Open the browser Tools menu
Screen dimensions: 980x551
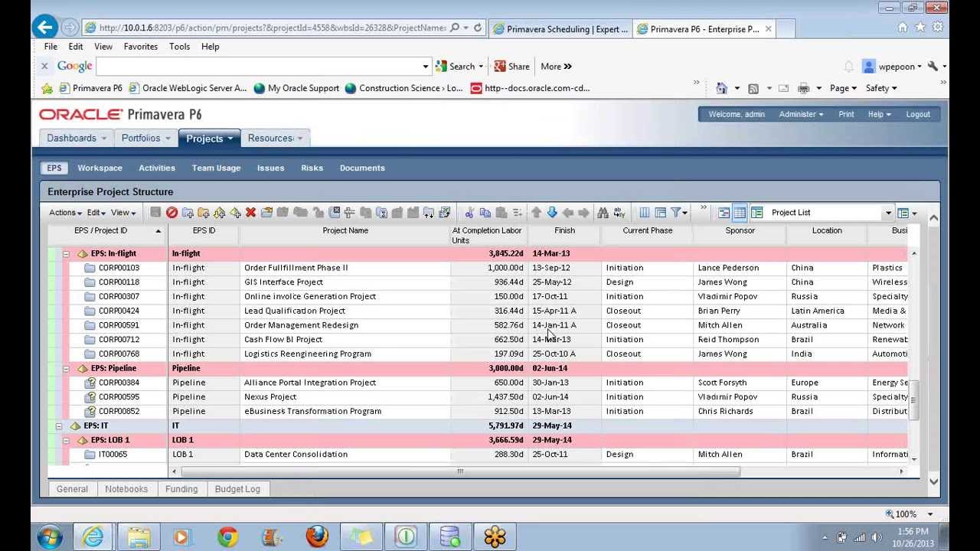coord(180,47)
